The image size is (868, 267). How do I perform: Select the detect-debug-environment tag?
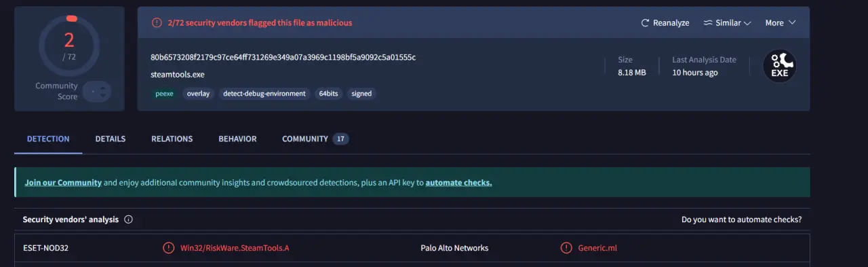264,94
